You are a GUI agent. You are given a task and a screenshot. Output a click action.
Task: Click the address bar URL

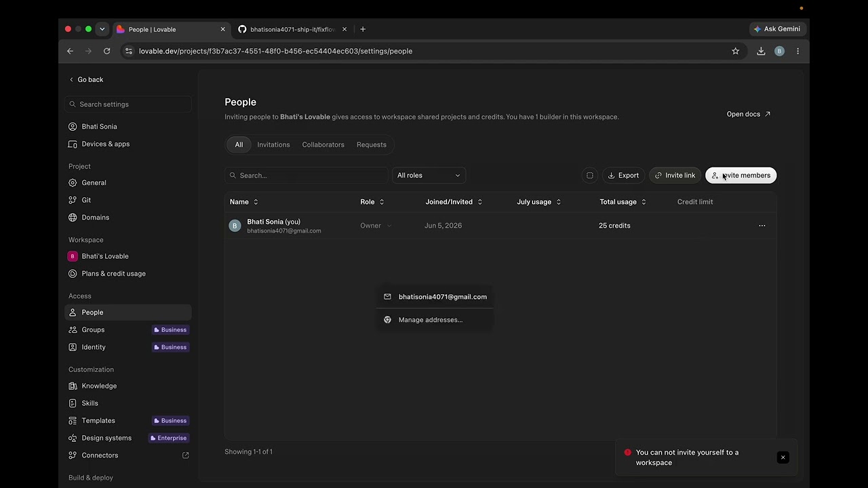point(275,51)
